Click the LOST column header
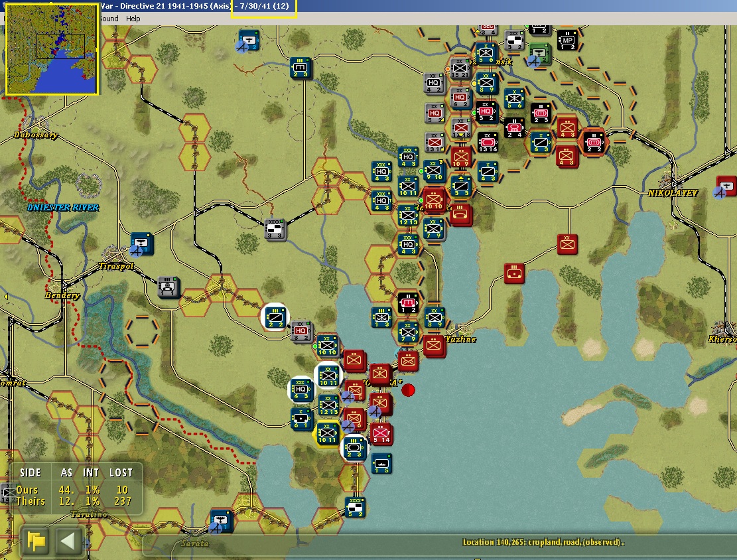Viewport: 737px width, 560px height. click(121, 472)
